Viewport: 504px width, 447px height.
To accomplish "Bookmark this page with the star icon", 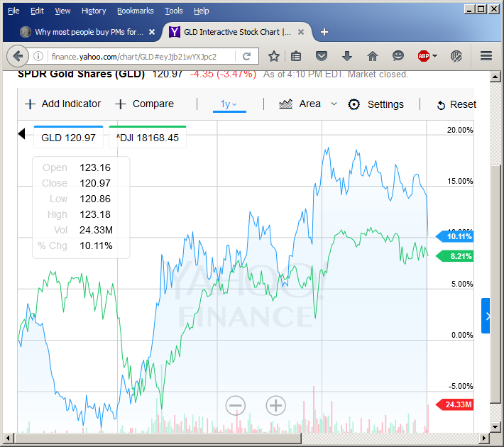I will 274,57.
